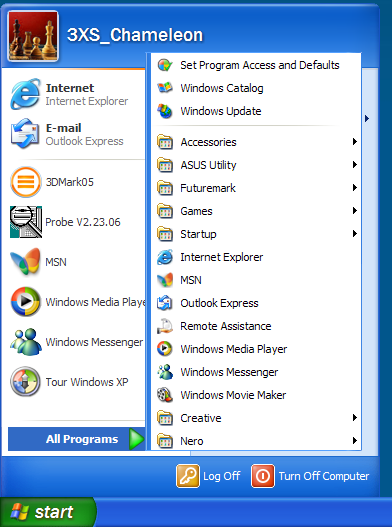
Task: Click the Nero folder icon
Action: tap(165, 441)
